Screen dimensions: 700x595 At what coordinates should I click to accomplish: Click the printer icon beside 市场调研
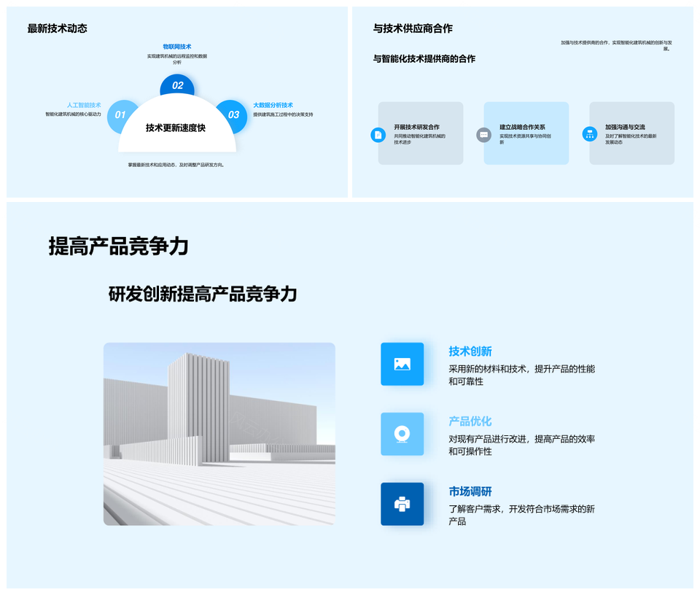[402, 504]
